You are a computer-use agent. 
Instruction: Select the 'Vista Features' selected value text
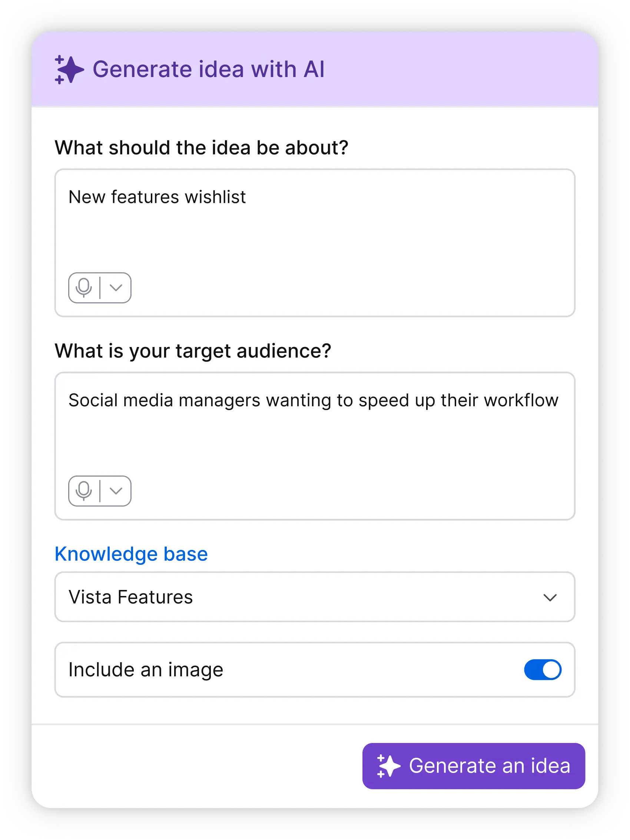pyautogui.click(x=130, y=597)
